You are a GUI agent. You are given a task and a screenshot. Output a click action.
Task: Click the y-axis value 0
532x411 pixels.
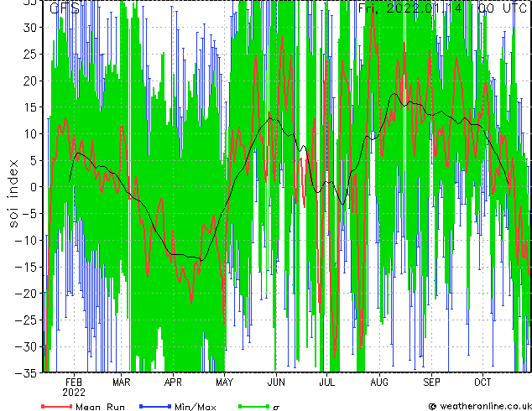point(34,187)
